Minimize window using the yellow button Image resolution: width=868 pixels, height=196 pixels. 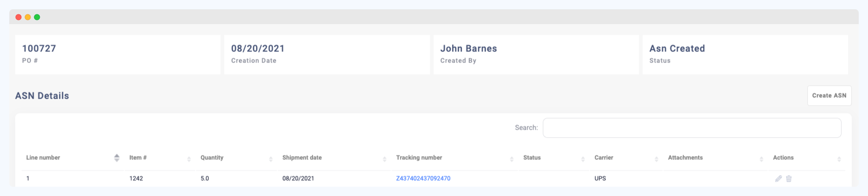[x=28, y=17]
